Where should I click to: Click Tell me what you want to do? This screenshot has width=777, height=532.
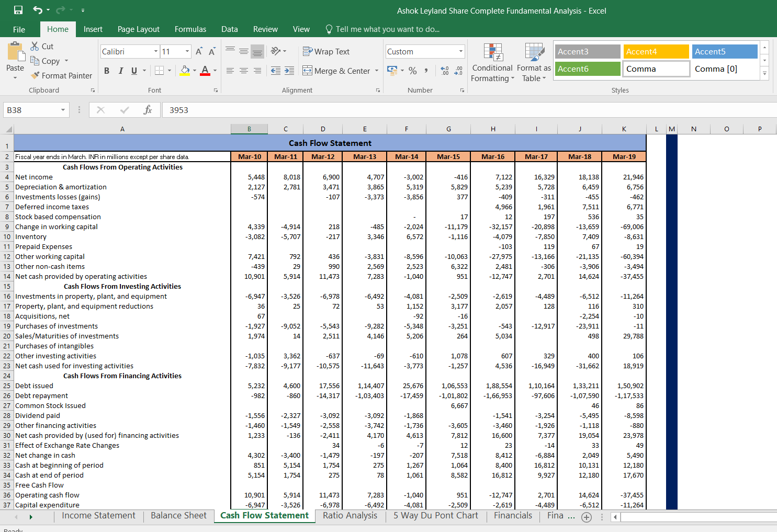click(x=382, y=29)
